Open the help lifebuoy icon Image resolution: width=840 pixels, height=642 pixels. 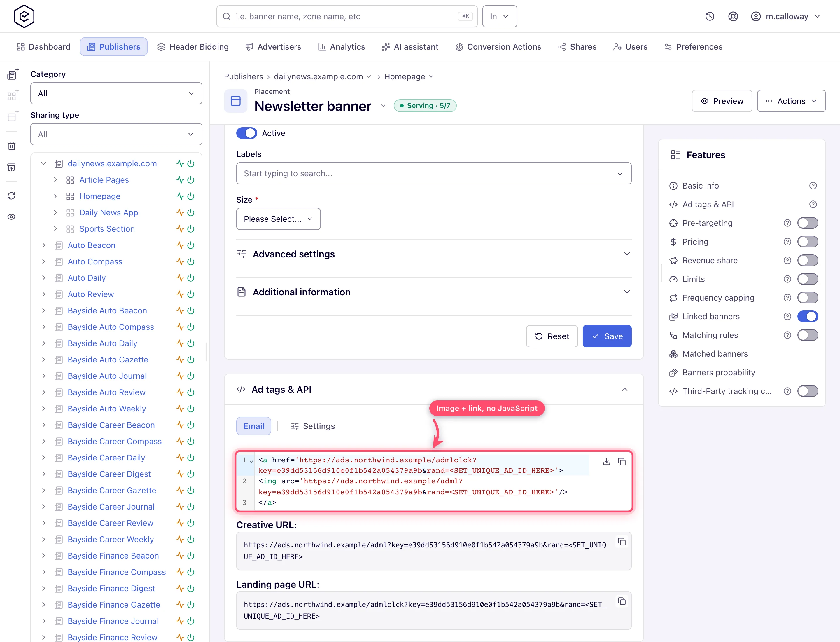733,16
